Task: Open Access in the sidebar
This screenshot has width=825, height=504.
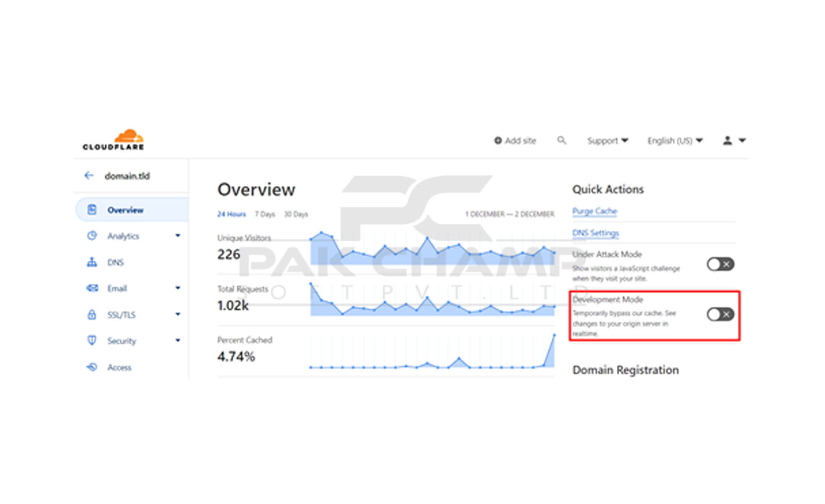Action: point(119,367)
